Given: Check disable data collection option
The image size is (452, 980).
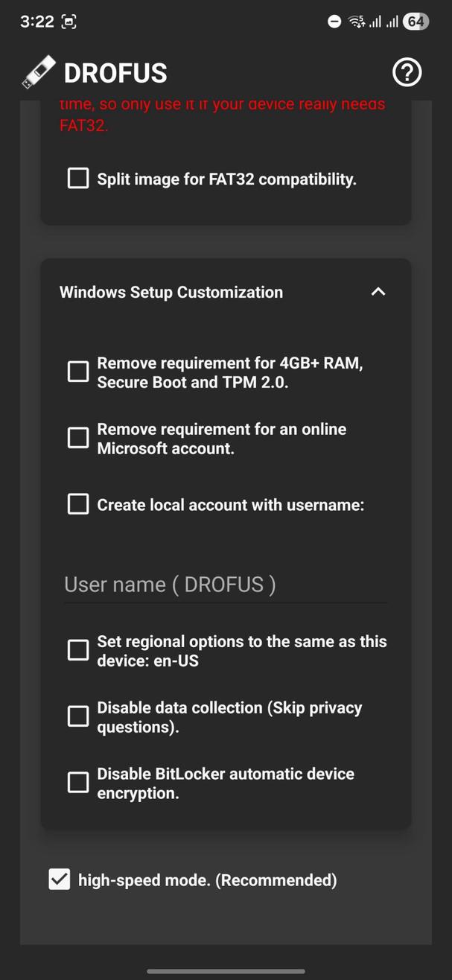Looking at the screenshot, I should coord(77,716).
